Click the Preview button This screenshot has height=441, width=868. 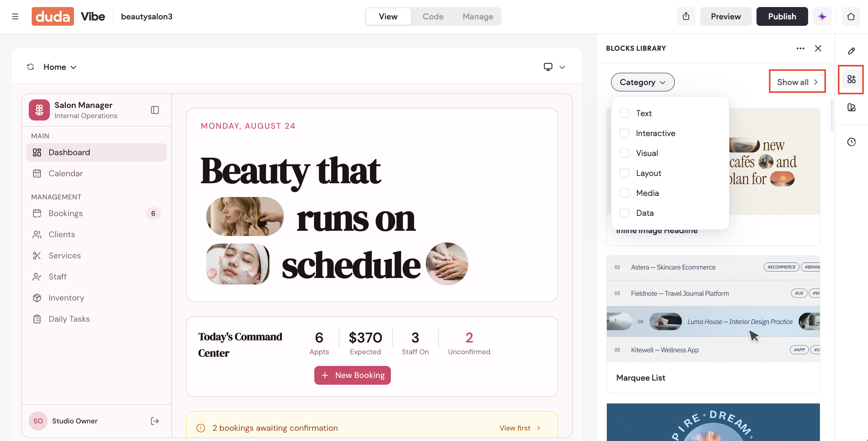click(725, 16)
